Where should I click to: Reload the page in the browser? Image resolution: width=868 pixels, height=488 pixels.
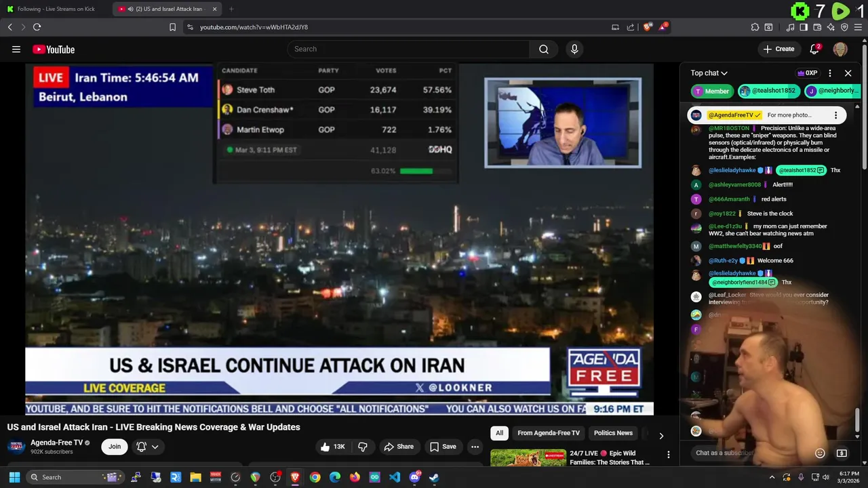[x=37, y=27]
